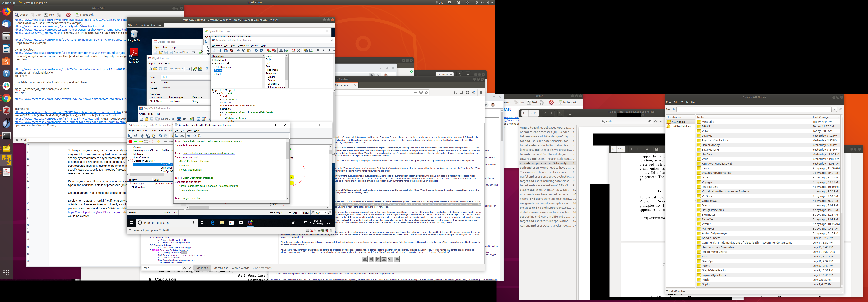Enable the Show grid checkbox
868x302 pixels.
pos(301,213)
